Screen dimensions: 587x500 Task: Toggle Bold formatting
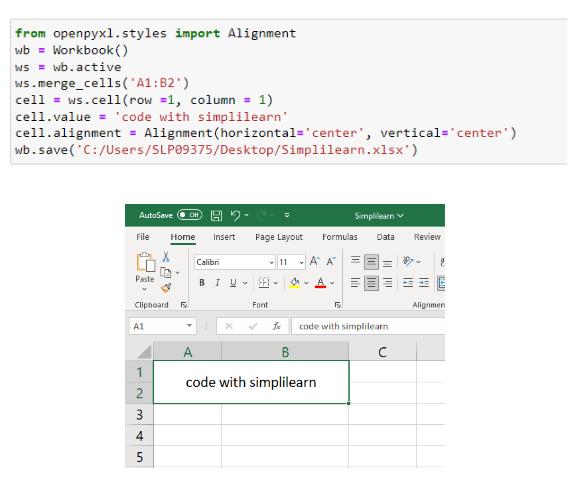tap(202, 283)
